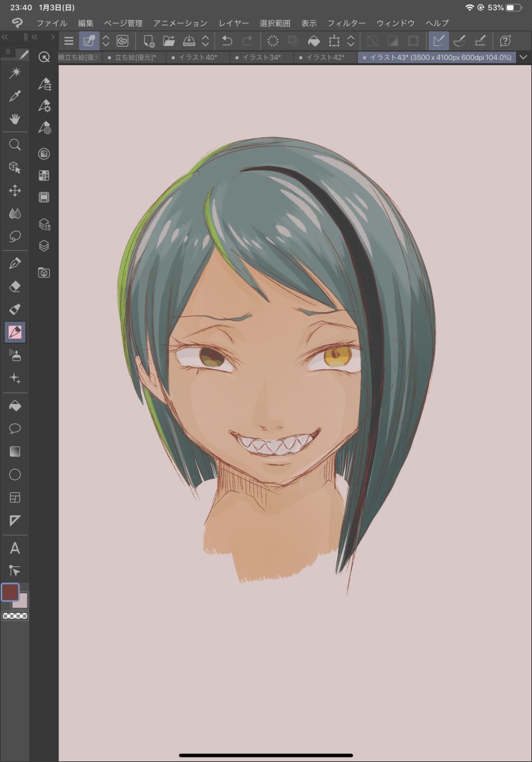
Task: Select the marker brush tool
Action: tap(15, 309)
